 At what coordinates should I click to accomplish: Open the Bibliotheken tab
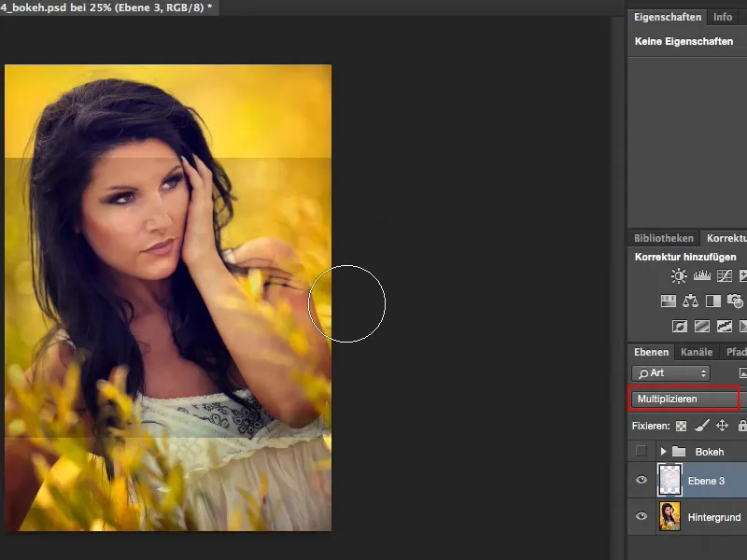664,238
